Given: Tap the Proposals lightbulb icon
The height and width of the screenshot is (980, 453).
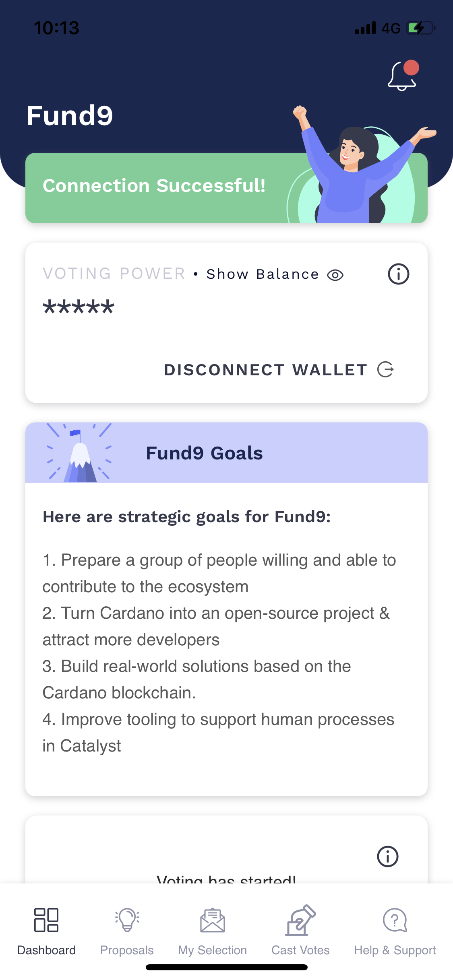Looking at the screenshot, I should (x=127, y=920).
